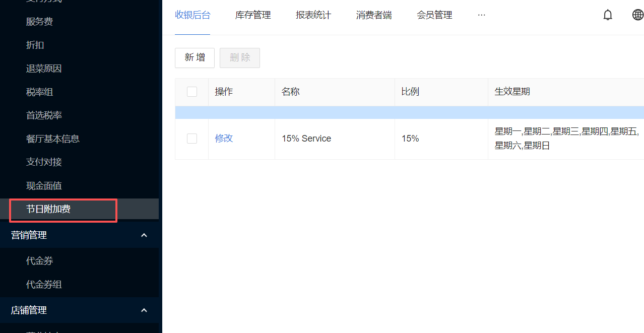Open the notification bell icon
This screenshot has height=333, width=644.
pyautogui.click(x=608, y=15)
